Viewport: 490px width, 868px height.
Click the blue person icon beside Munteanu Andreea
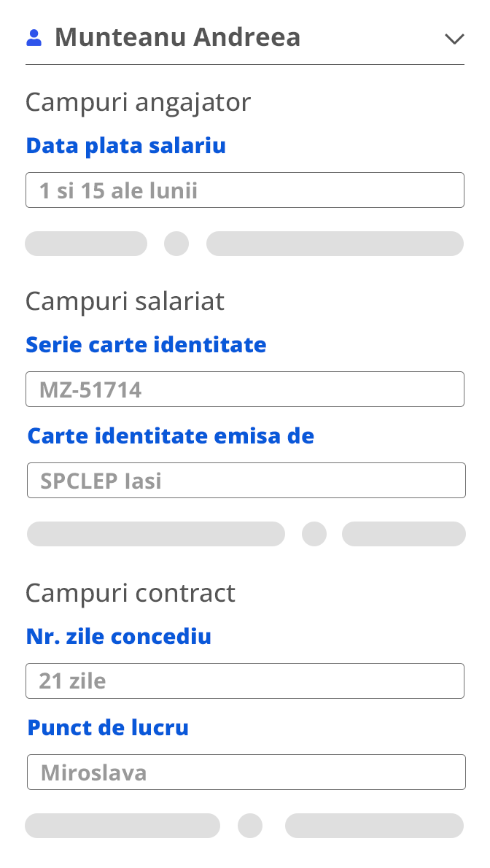click(x=34, y=37)
